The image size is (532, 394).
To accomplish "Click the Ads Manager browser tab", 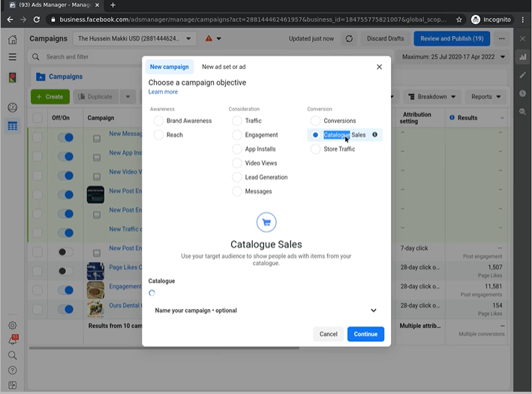I will tap(54, 5).
